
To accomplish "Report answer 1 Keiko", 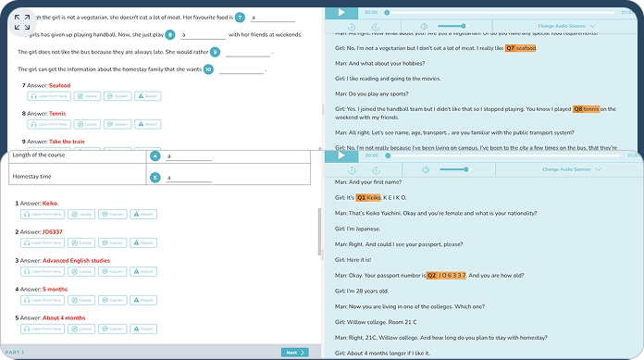I will 143,214.
